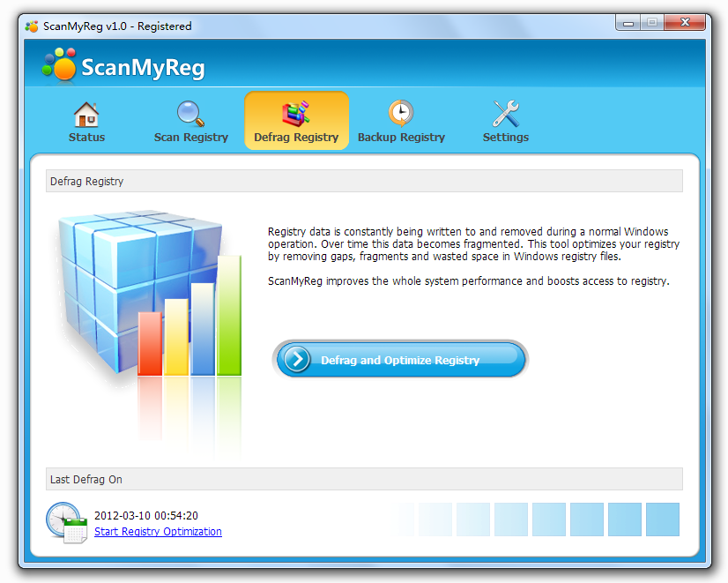Minimize the ScanMyReg window
The width and height of the screenshot is (728, 583).
(628, 22)
